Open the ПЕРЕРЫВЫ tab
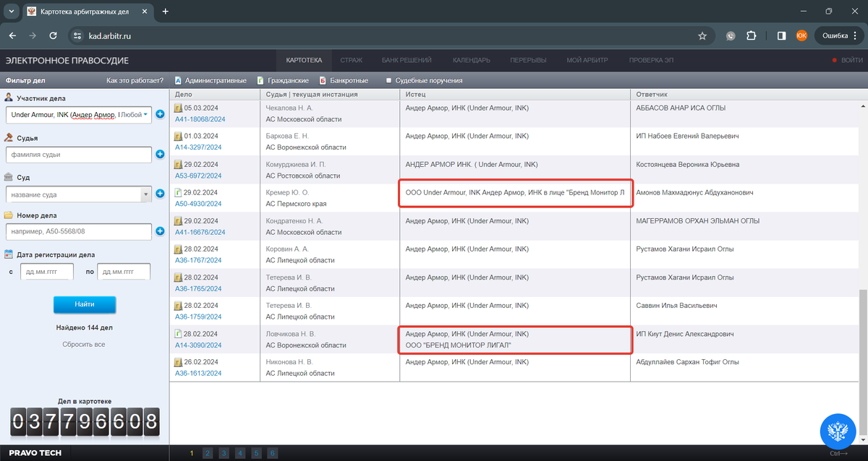This screenshot has height=461, width=868. [x=527, y=61]
